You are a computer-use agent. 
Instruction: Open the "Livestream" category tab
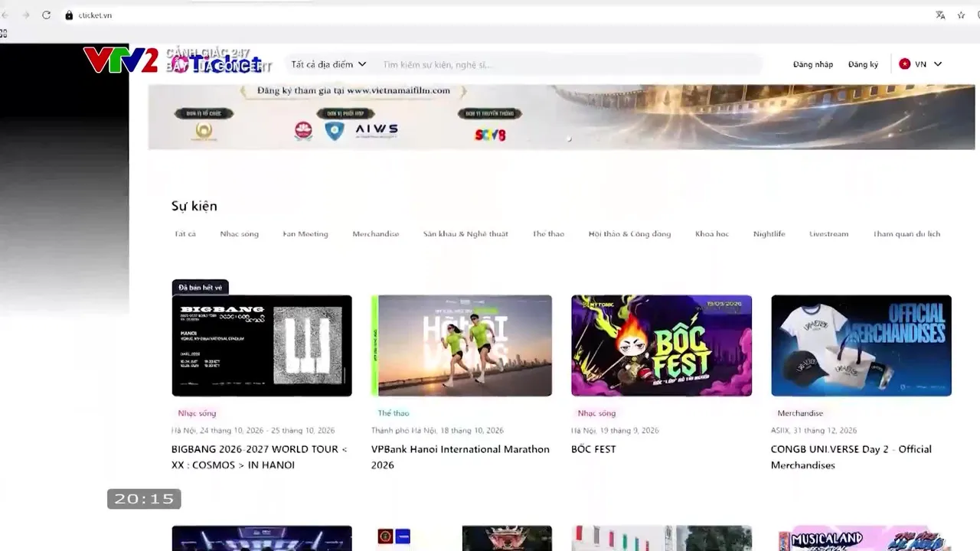point(828,233)
